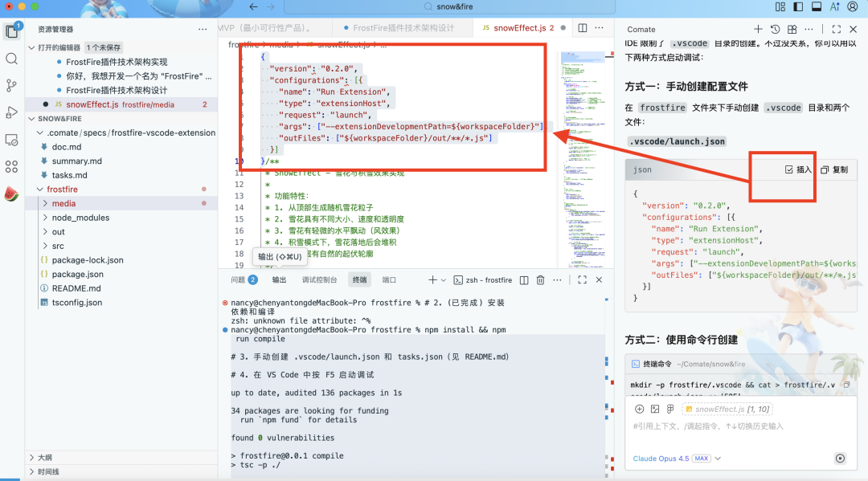This screenshot has width=868, height=481.
Task: Expand the 大纲 outline section
Action: coord(32,458)
